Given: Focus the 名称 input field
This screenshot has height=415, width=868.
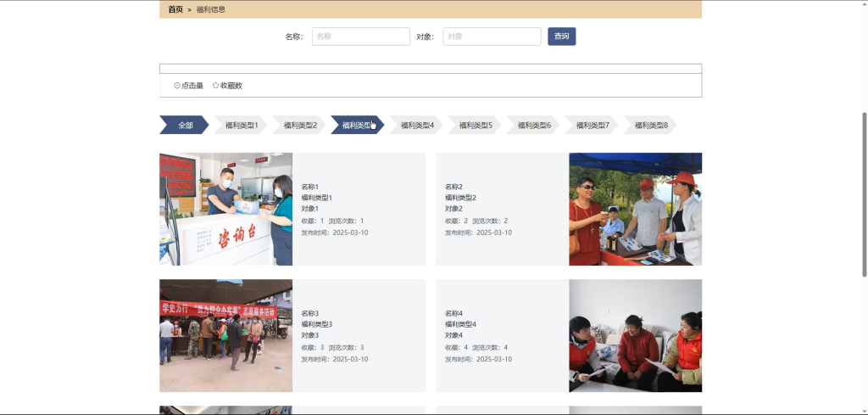Looking at the screenshot, I should click(361, 36).
